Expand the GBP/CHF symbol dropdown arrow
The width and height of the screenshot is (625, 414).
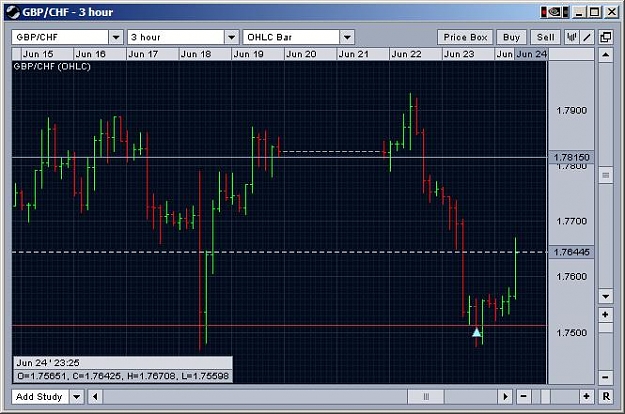(x=116, y=37)
